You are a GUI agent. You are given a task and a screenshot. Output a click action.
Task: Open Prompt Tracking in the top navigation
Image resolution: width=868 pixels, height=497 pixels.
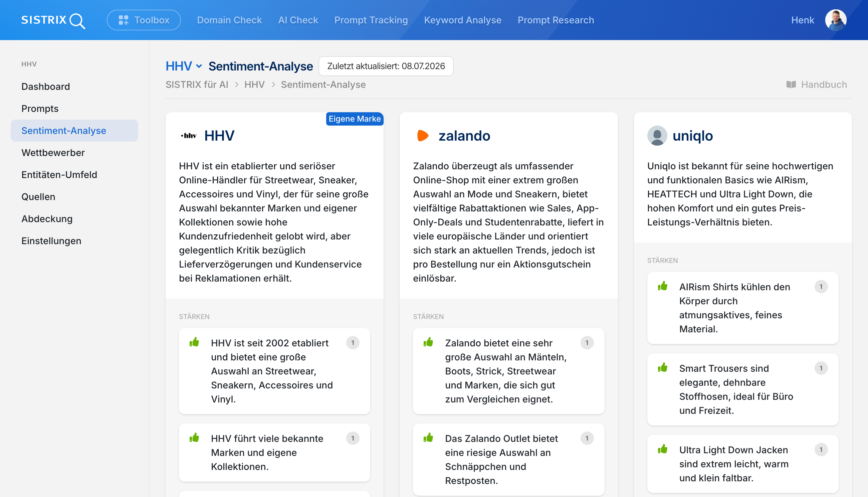point(371,20)
